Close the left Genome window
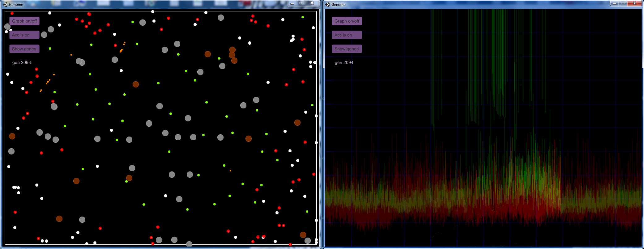The width and height of the screenshot is (644, 249). coord(312,3)
